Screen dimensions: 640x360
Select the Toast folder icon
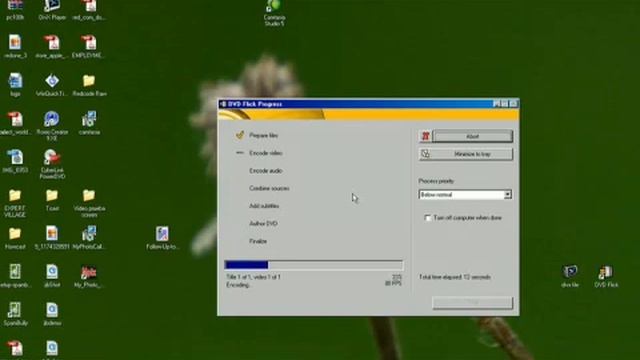(x=52, y=200)
